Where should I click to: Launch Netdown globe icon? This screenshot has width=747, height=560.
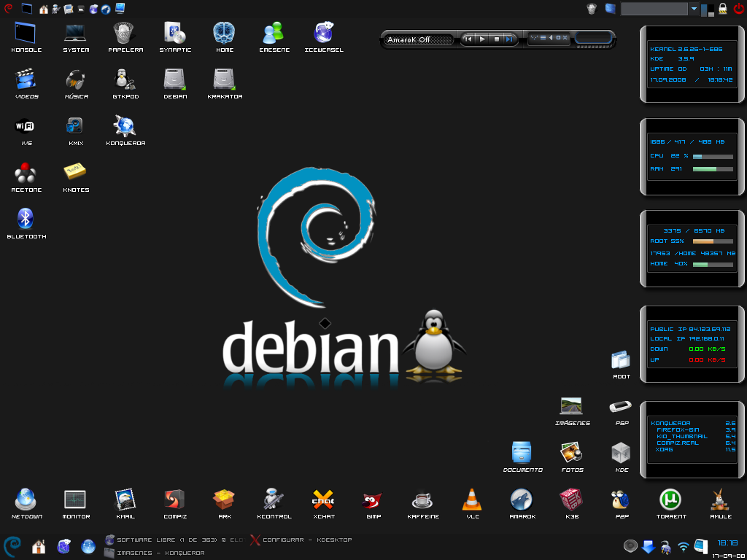[x=26, y=499]
